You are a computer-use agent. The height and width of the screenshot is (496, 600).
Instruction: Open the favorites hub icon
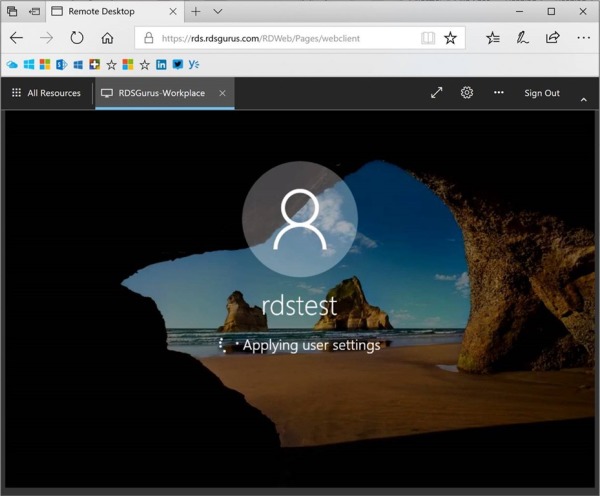pos(492,38)
